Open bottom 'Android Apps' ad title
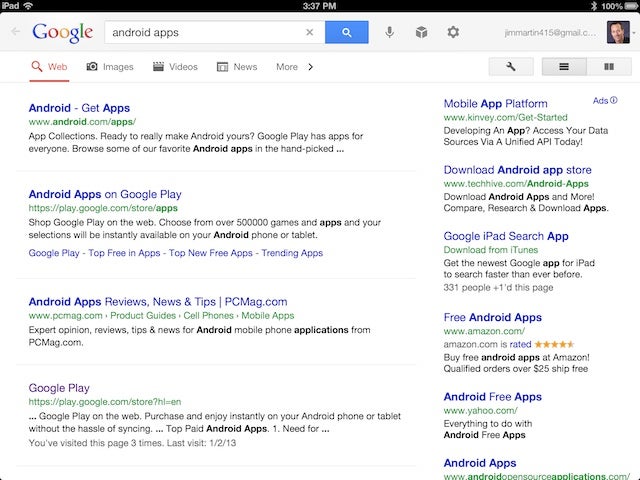The image size is (640, 480). point(480,463)
